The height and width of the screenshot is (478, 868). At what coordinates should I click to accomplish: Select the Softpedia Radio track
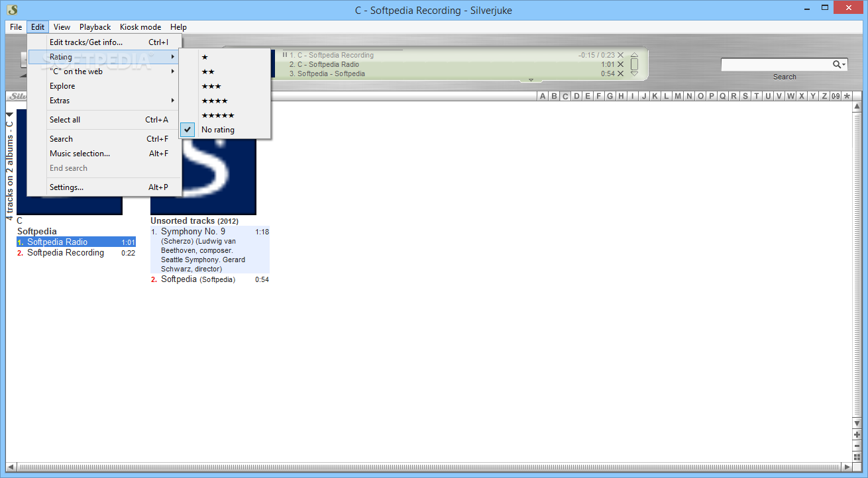(x=76, y=242)
